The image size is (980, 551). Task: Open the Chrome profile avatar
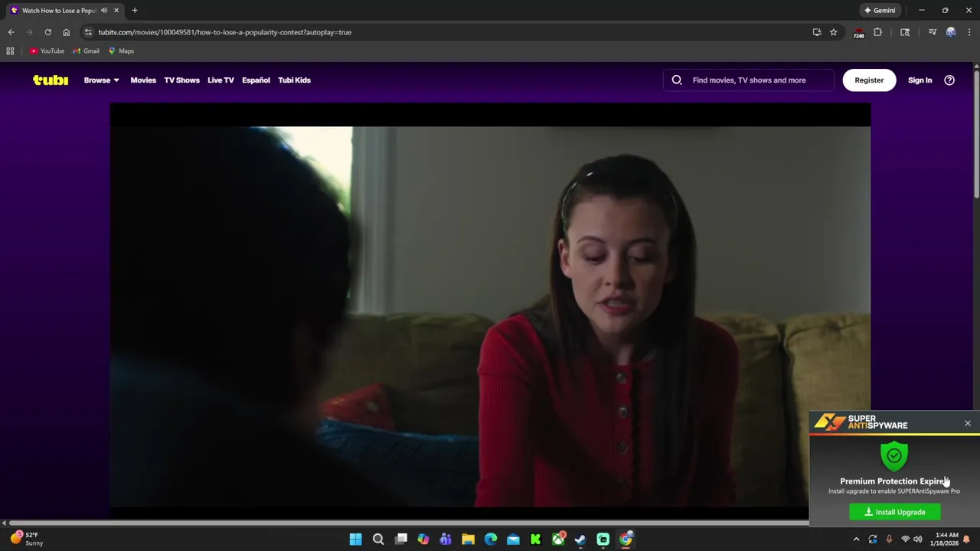[951, 32]
